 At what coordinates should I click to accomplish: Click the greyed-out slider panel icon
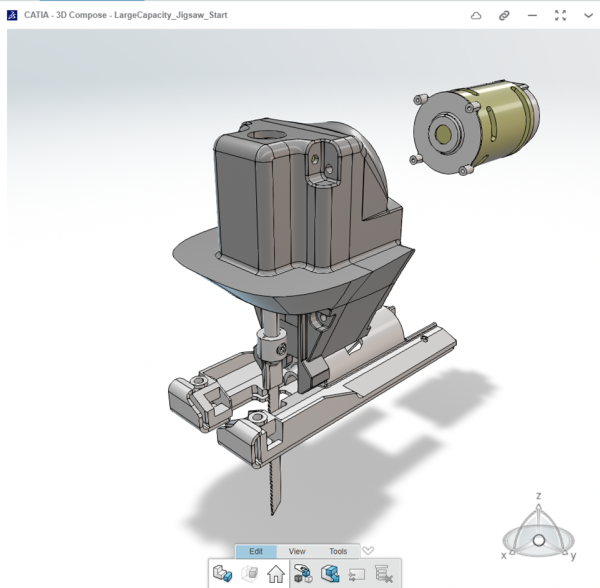(357, 574)
